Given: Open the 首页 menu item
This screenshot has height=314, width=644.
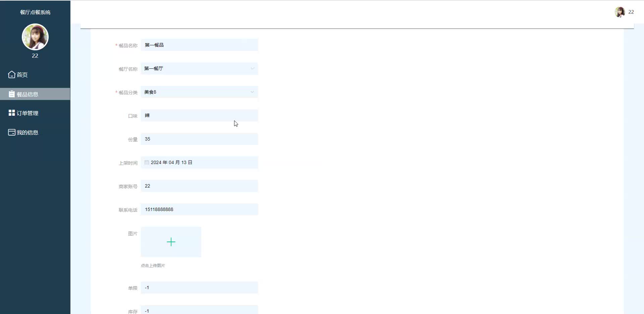Looking at the screenshot, I should tap(35, 74).
